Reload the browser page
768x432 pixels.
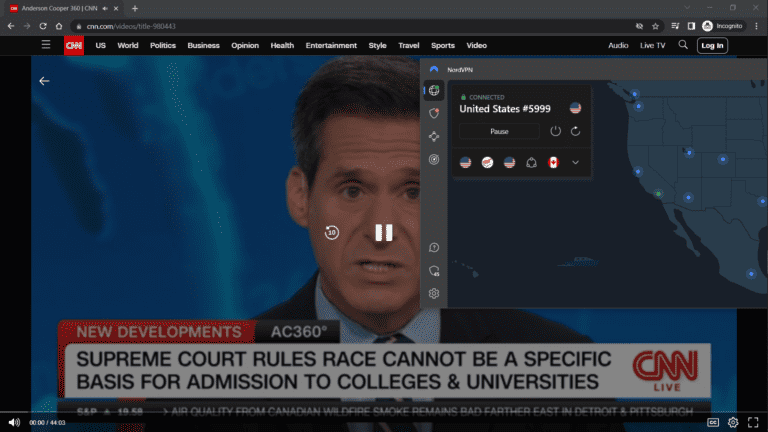click(43, 26)
